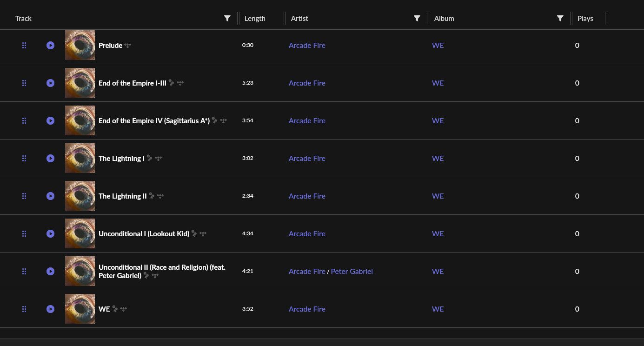Open Arcade Fire link on Prelude row
644x346 pixels.
tap(307, 45)
